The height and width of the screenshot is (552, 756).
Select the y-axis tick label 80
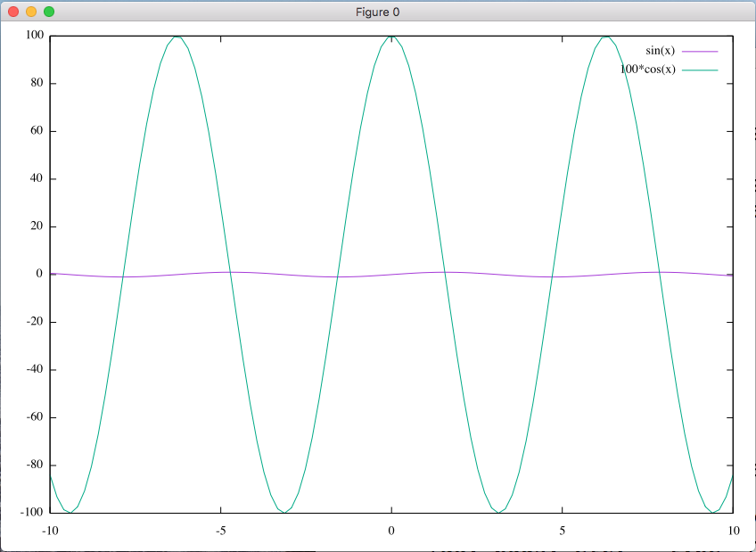(x=37, y=84)
